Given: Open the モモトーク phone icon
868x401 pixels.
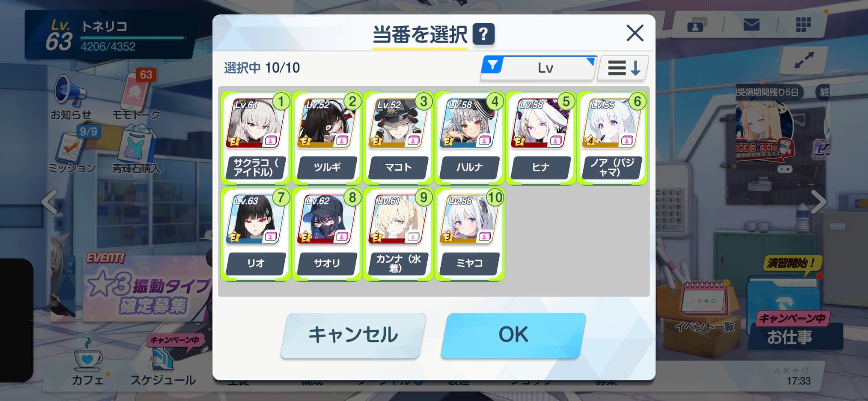Looking at the screenshot, I should click(136, 91).
